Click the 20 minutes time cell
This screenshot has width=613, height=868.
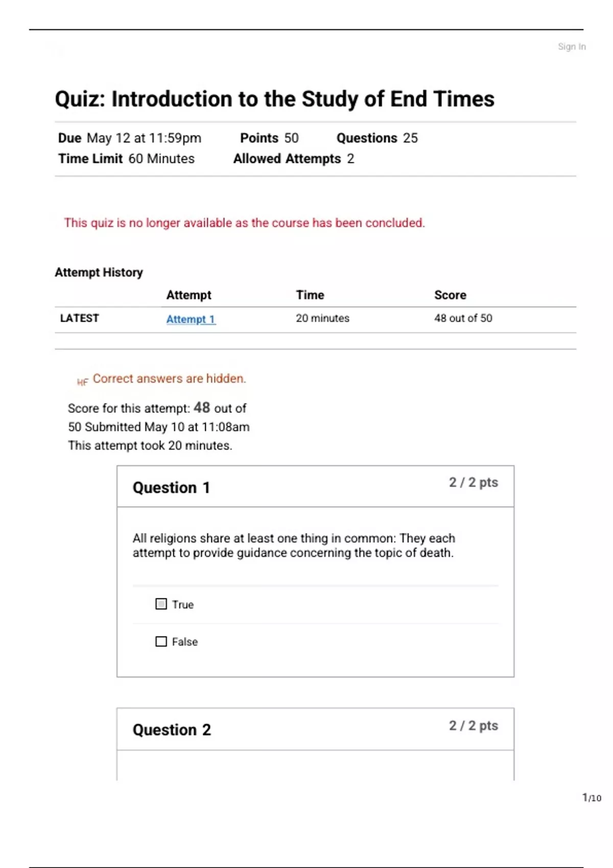[322, 318]
